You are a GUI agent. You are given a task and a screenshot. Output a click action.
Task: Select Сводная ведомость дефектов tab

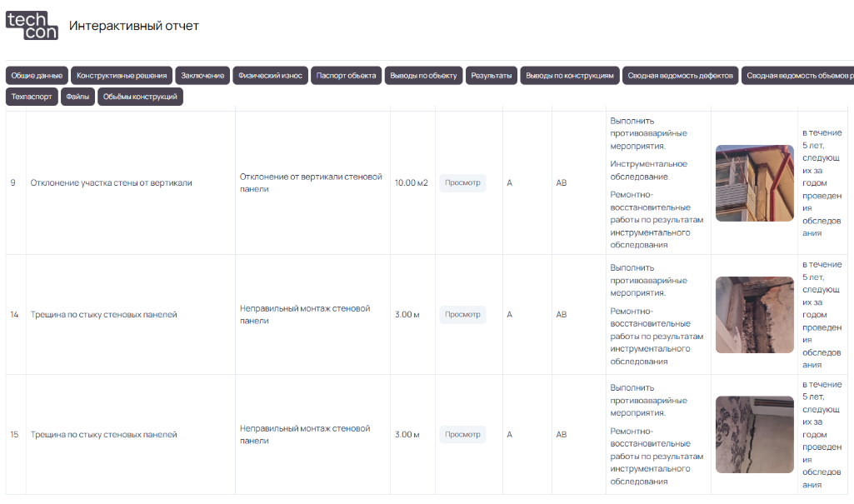tap(680, 76)
